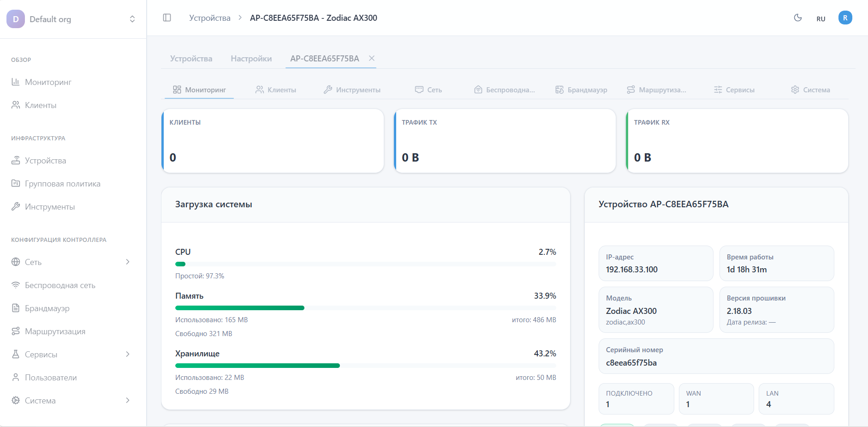Go to Устройства breadcrumb link
The image size is (868, 427).
pyautogui.click(x=209, y=18)
